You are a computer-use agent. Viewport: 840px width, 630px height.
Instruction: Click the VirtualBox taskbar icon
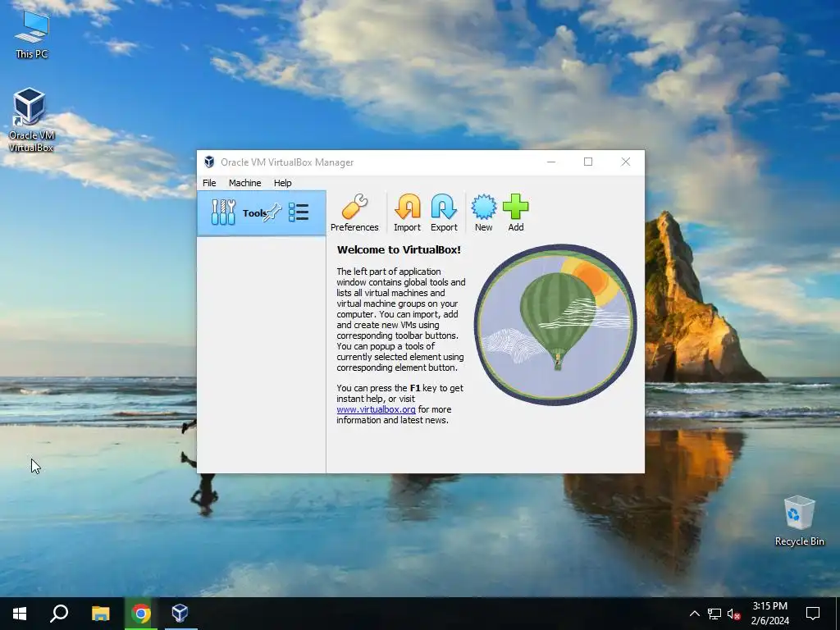tap(180, 614)
